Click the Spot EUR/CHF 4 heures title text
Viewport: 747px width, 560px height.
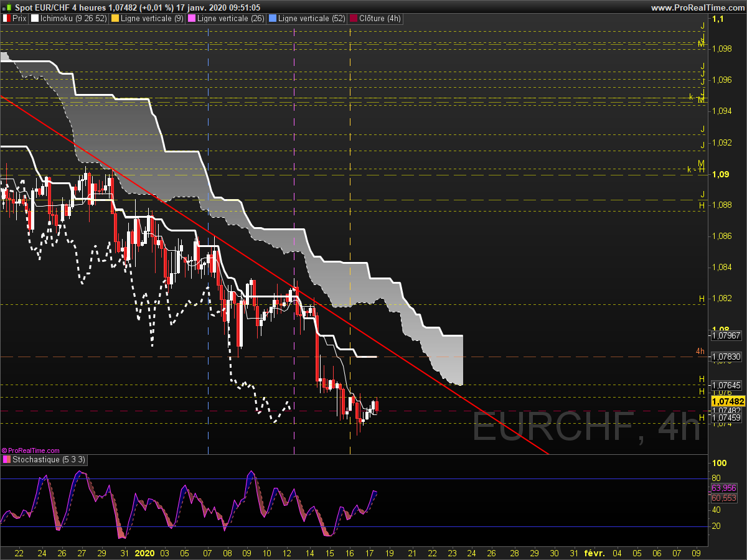pyautogui.click(x=59, y=7)
